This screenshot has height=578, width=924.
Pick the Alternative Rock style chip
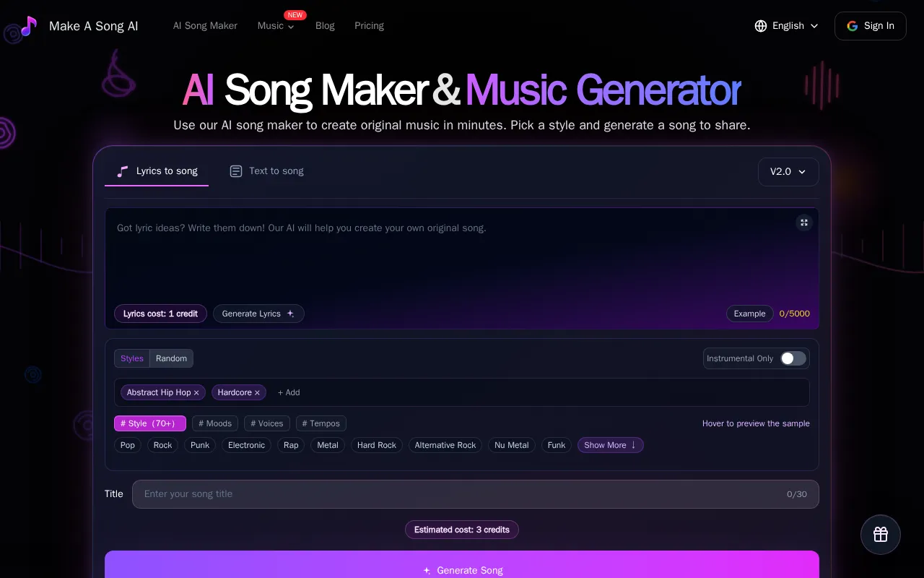coord(445,445)
